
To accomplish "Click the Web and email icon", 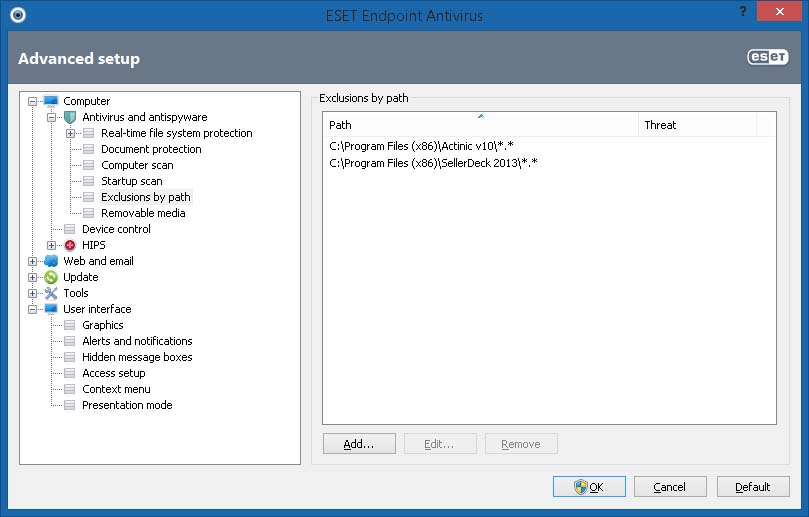I will 51,261.
